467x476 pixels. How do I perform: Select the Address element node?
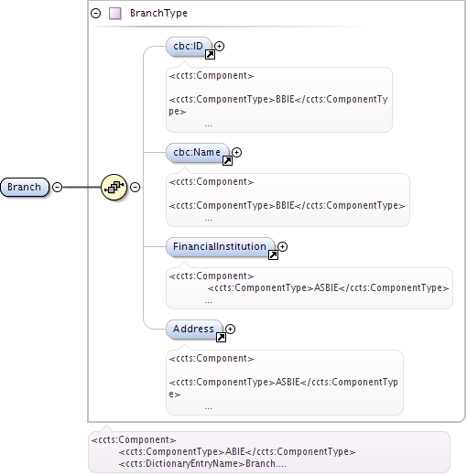(x=194, y=330)
